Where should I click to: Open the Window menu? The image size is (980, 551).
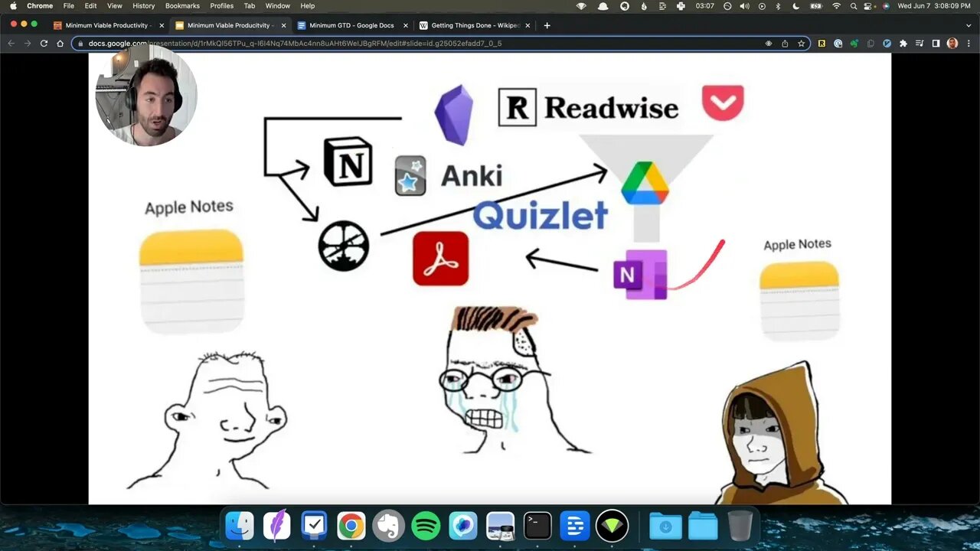[278, 5]
